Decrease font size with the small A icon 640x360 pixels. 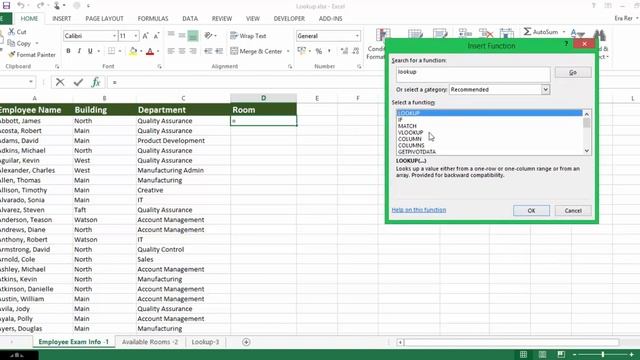coord(156,36)
